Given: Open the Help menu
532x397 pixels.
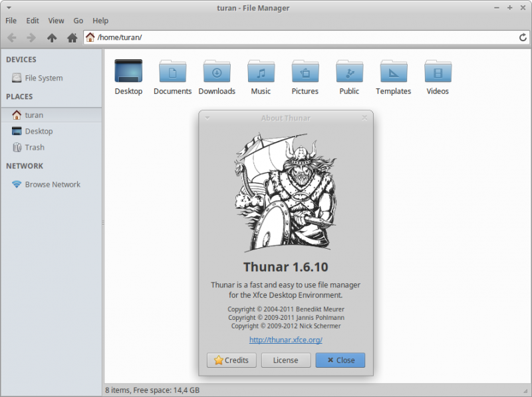Looking at the screenshot, I should point(100,21).
